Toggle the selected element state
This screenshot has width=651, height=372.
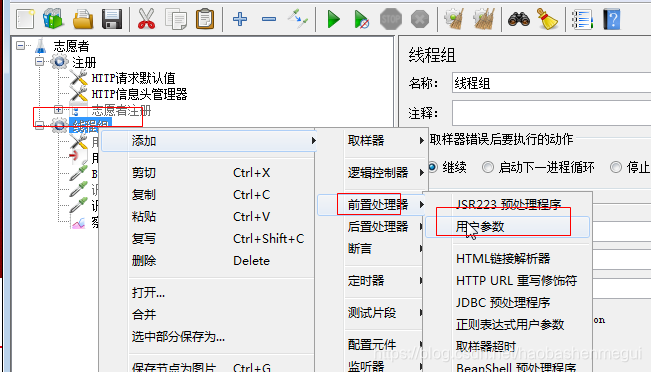click(298, 19)
